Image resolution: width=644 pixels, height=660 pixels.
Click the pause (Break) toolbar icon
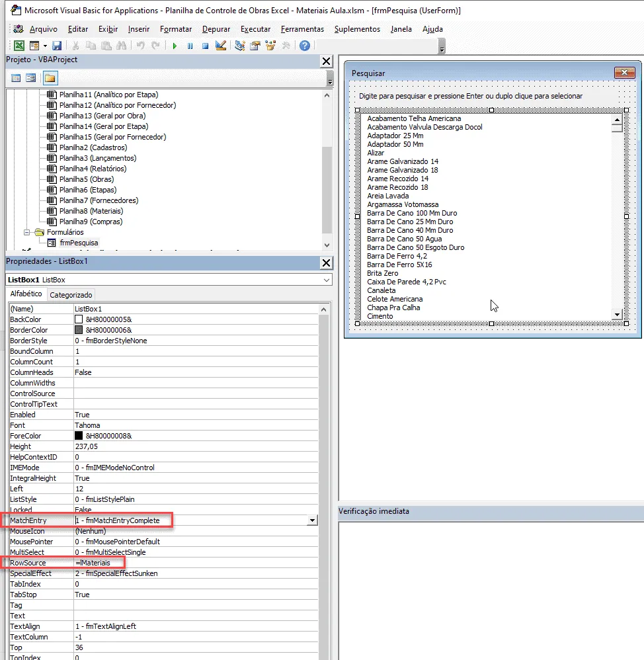point(190,46)
